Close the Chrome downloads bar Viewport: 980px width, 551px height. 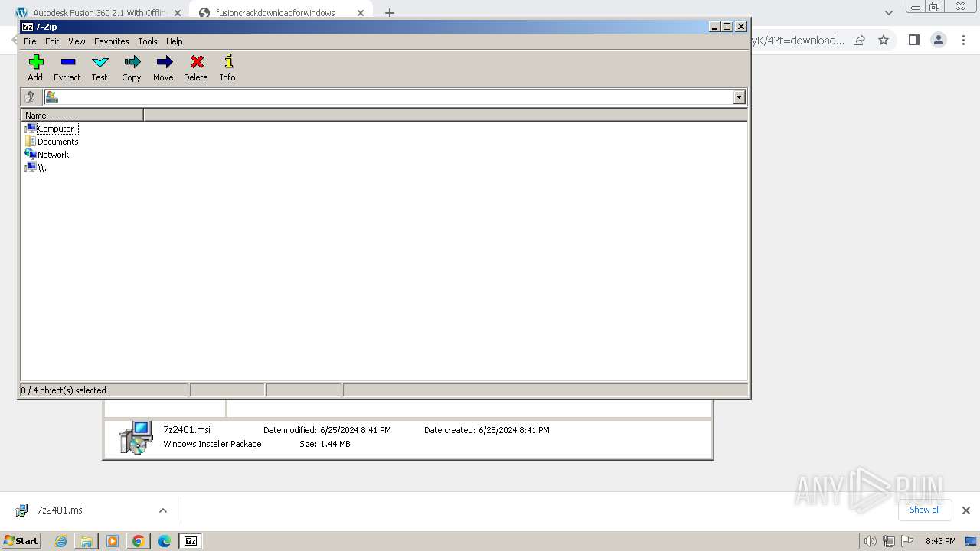(x=965, y=510)
